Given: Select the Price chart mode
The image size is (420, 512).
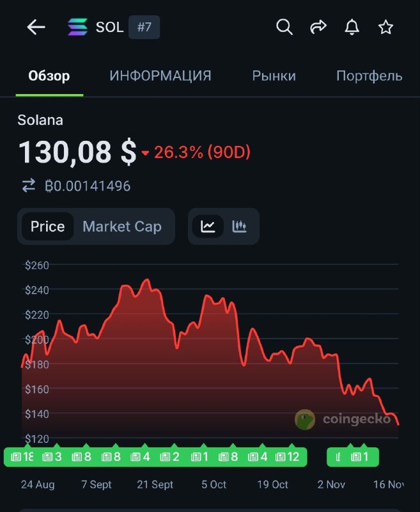Looking at the screenshot, I should [x=47, y=226].
